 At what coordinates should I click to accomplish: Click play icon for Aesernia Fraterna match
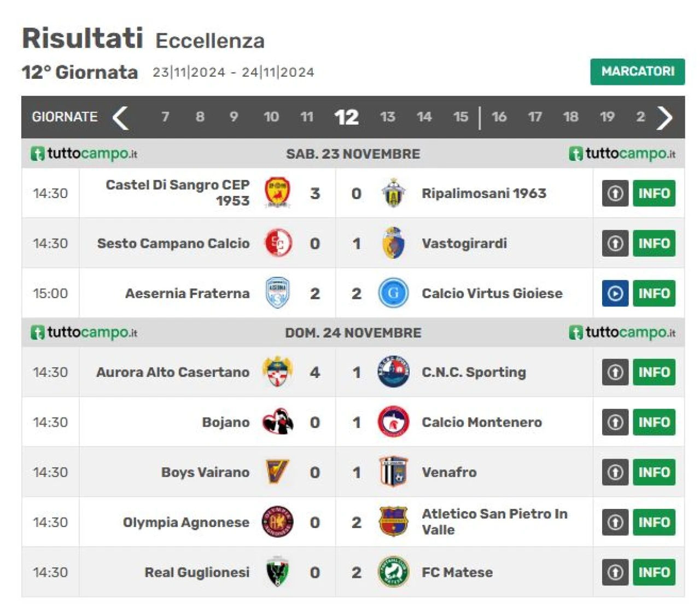point(615,293)
